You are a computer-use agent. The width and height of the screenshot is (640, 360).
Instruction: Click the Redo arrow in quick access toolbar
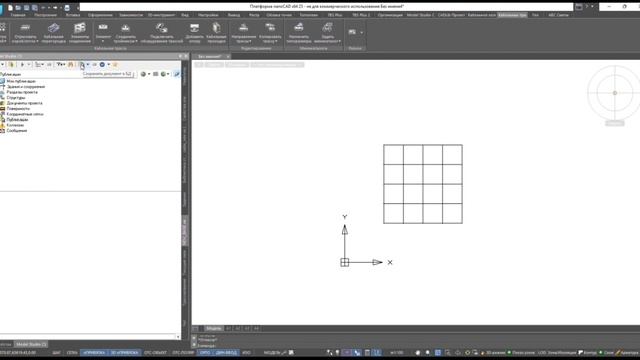[x=55, y=7]
